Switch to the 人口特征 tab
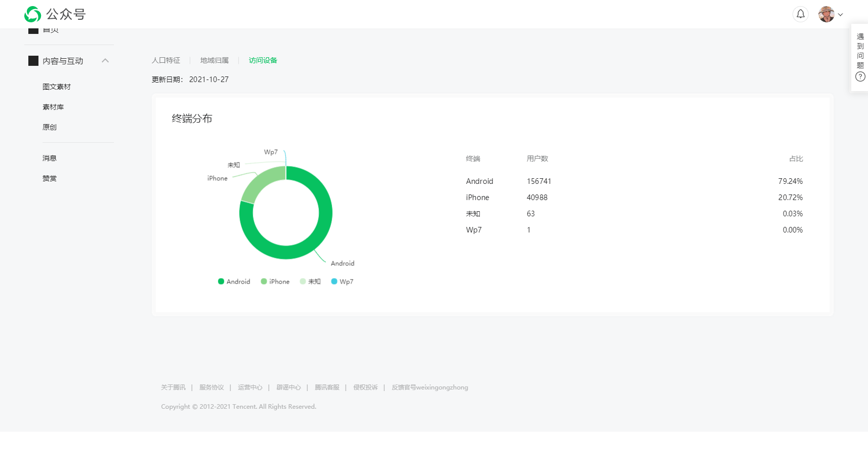Image resolution: width=868 pixels, height=466 pixels. pyautogui.click(x=166, y=60)
